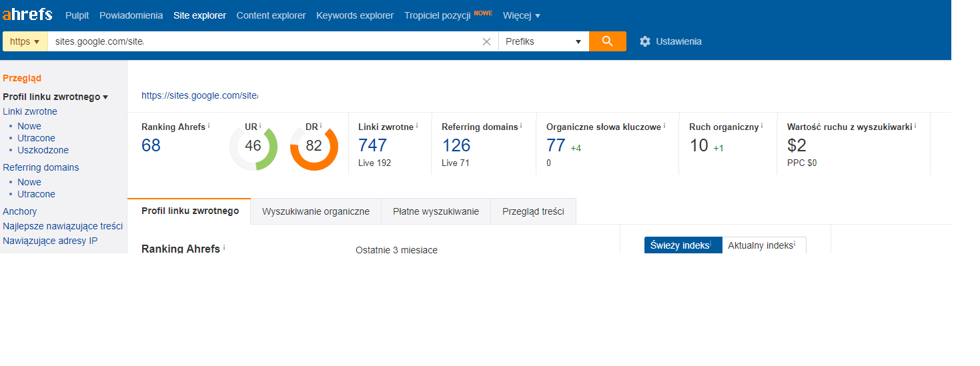Open Nowe under Linki zwrotne
Screen dimensions: 980x366
click(29, 126)
